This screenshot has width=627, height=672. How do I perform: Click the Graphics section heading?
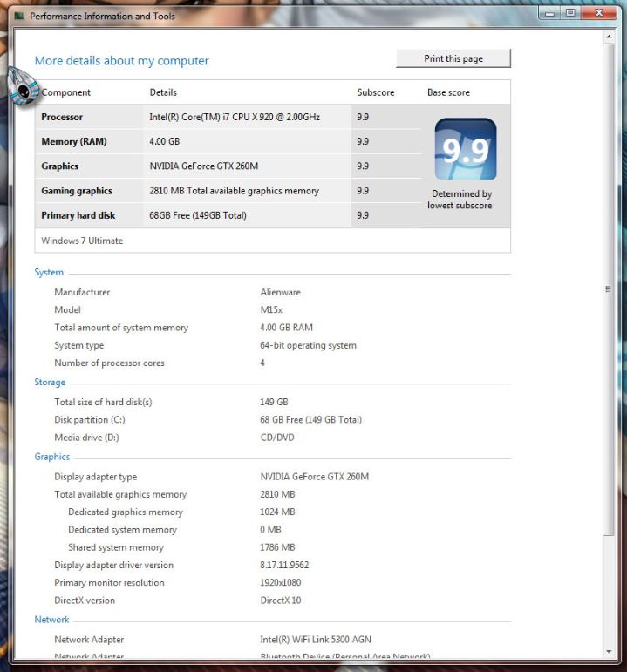(52, 457)
